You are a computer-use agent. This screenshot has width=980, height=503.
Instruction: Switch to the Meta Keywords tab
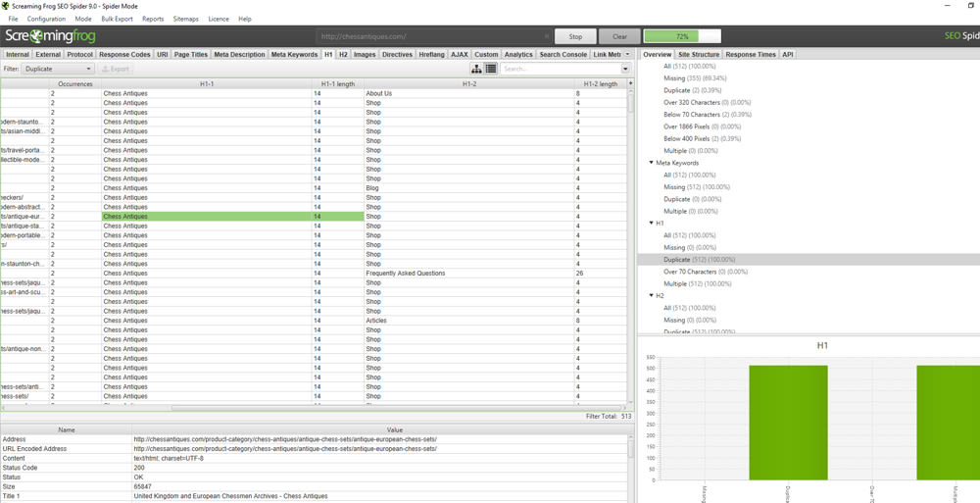pos(294,55)
